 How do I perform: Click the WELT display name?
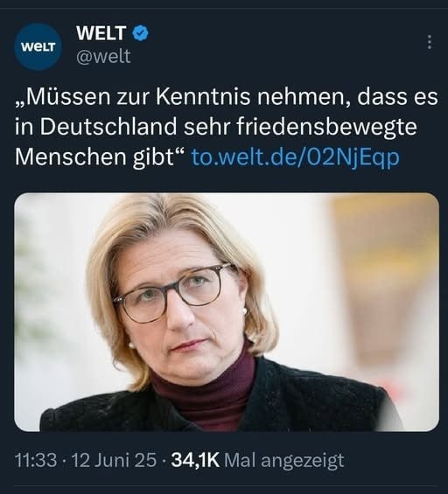click(101, 33)
